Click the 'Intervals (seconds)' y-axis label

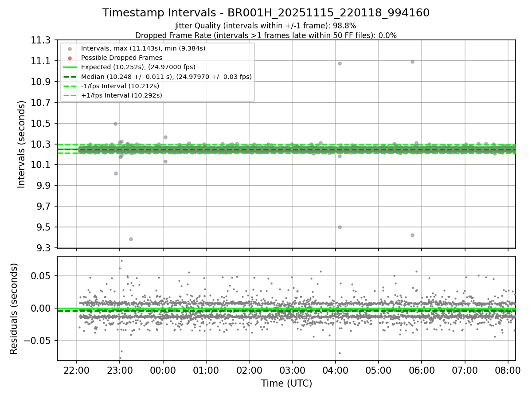(22, 144)
